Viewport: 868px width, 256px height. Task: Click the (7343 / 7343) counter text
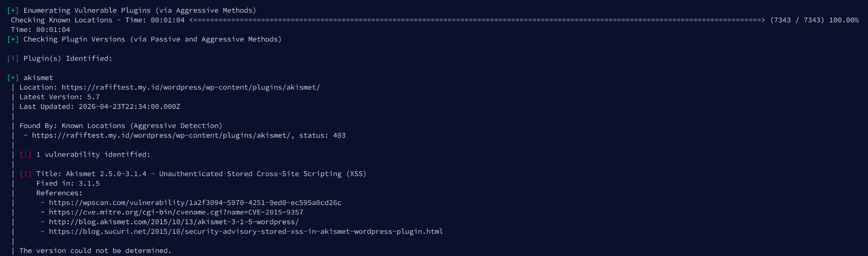click(x=797, y=20)
